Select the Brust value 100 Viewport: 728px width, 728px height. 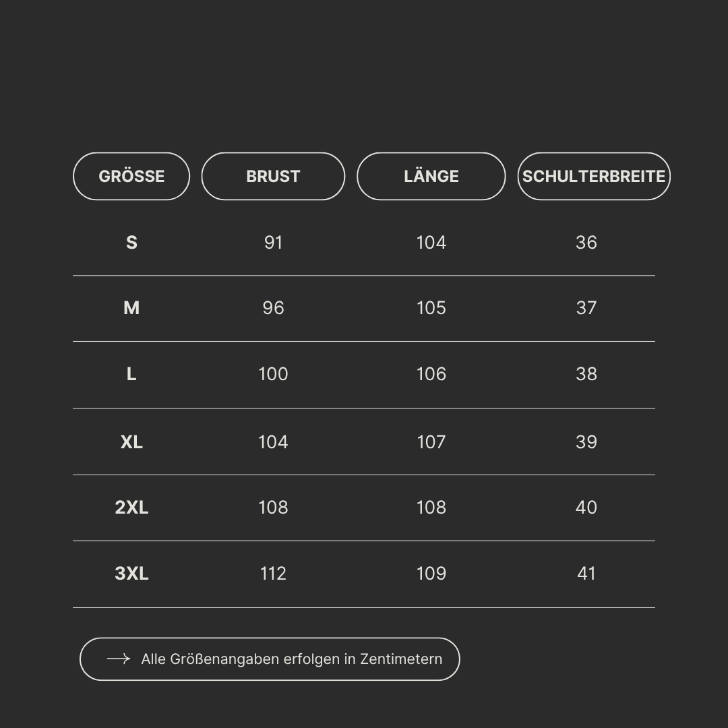[x=273, y=374]
